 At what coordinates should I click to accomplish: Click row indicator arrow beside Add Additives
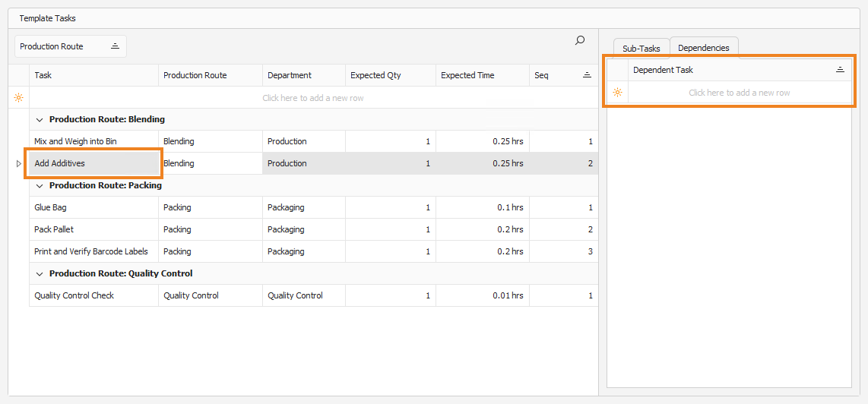point(18,164)
